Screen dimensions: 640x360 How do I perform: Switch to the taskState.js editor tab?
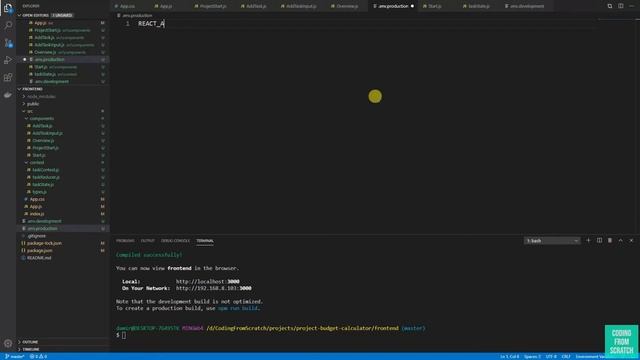pos(478,6)
